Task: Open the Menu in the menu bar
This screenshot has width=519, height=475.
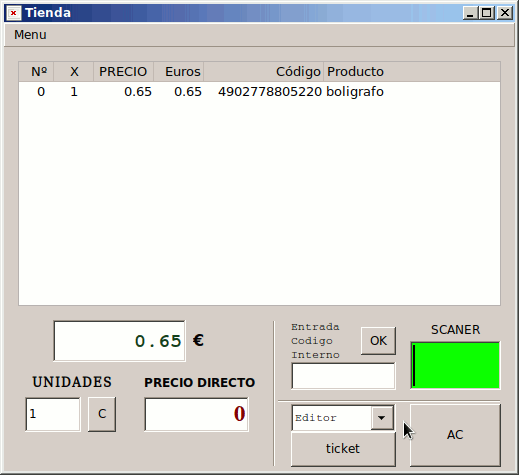Action: click(30, 35)
